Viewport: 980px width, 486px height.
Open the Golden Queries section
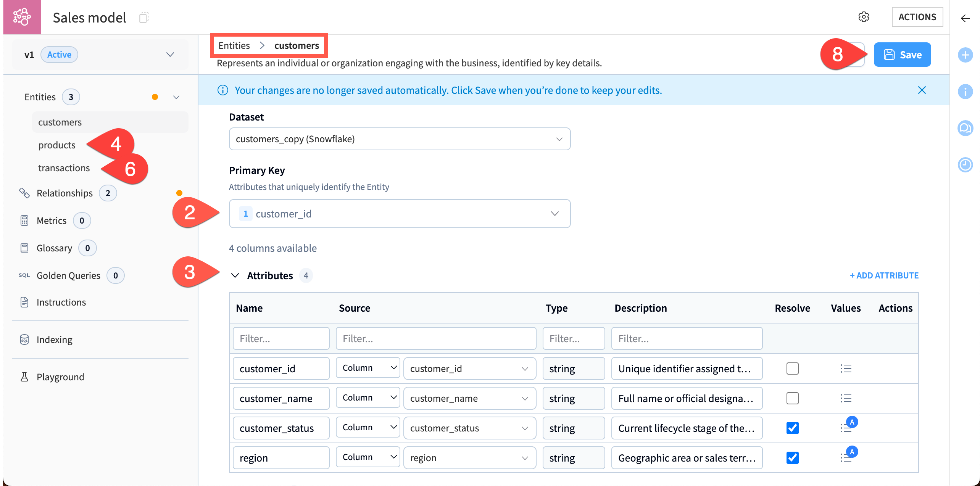click(68, 275)
